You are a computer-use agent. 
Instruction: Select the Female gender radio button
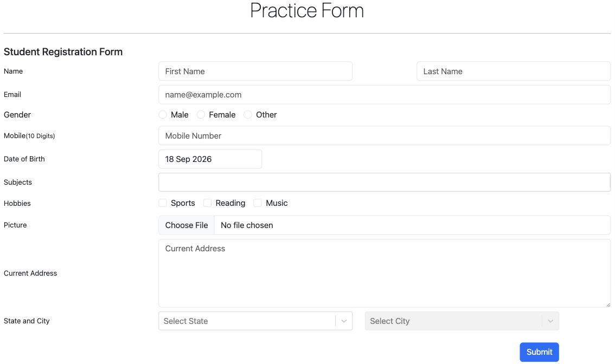click(201, 115)
